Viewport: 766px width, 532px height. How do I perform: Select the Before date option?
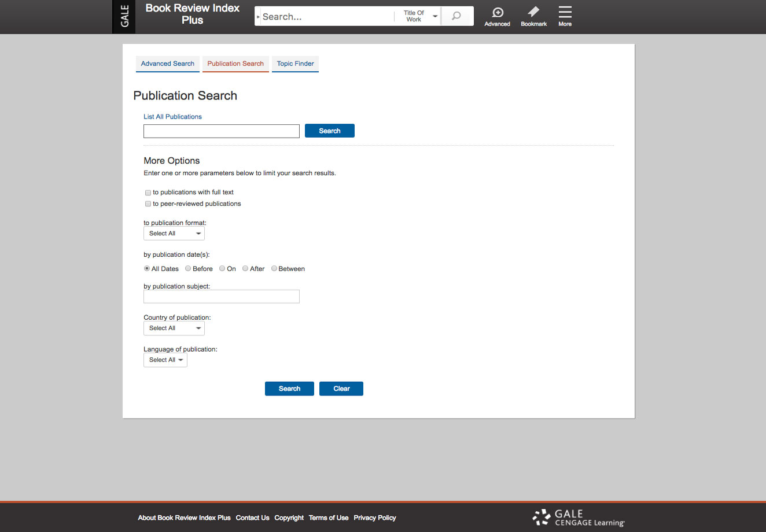[x=188, y=268]
